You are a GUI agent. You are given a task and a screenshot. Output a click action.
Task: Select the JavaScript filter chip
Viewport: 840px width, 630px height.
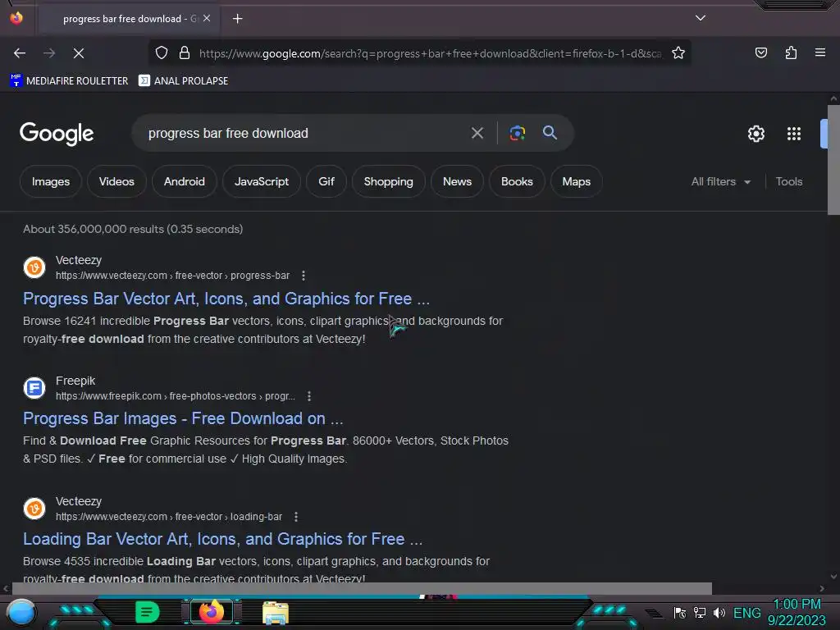tap(262, 181)
